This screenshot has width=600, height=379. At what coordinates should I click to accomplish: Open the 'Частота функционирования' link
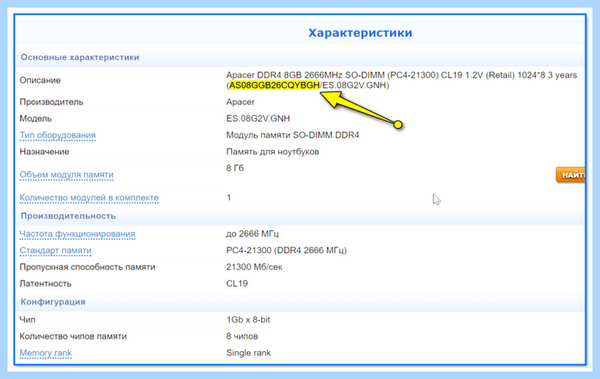[x=77, y=234]
